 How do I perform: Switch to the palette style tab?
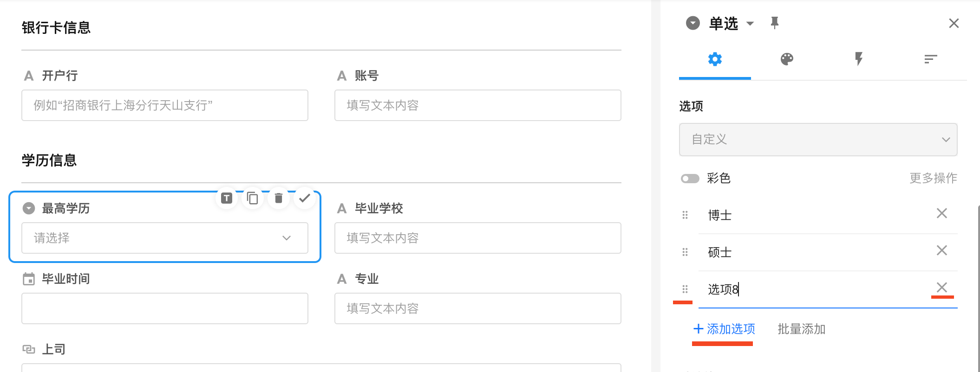coord(787,59)
